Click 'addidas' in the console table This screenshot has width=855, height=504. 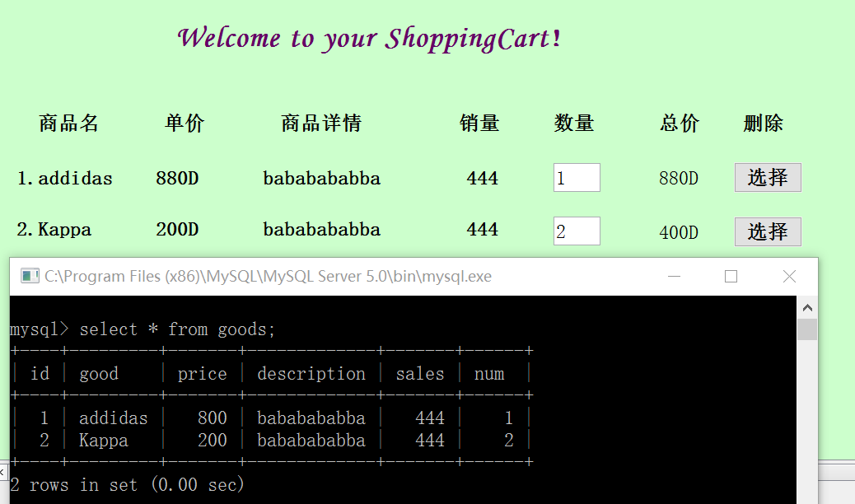click(x=114, y=418)
